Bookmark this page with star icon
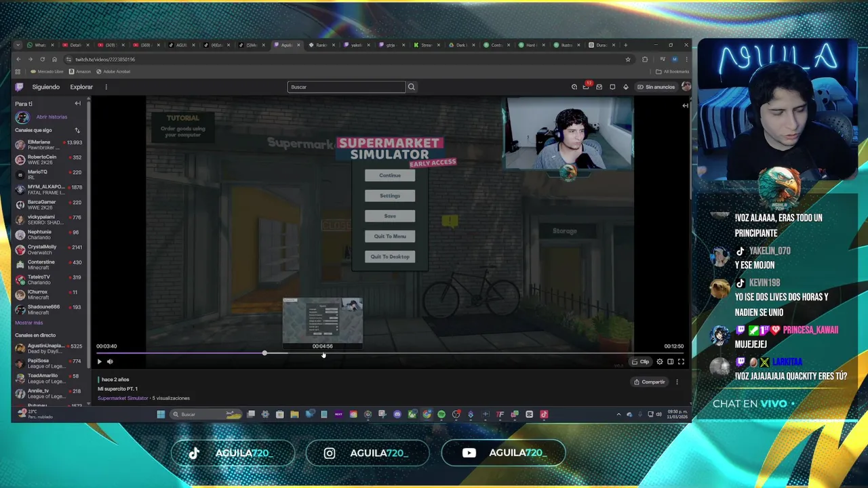Viewport: 868px width, 488px height. point(628,59)
